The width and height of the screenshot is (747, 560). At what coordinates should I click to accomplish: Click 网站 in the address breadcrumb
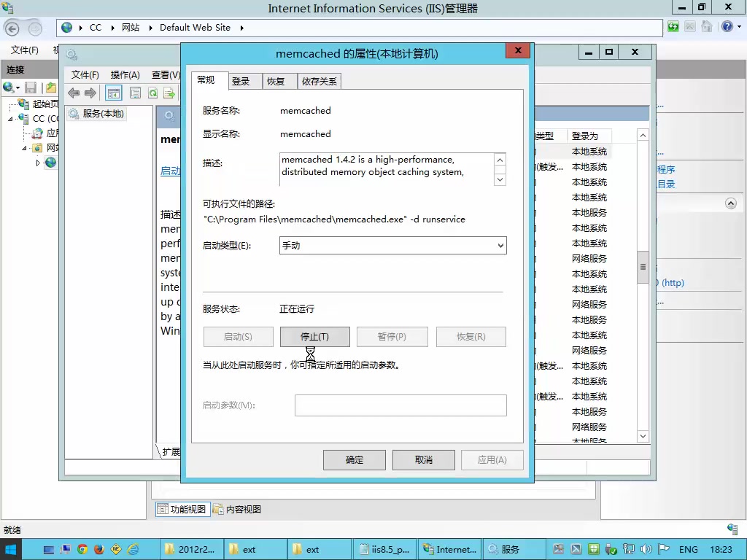[x=131, y=28]
